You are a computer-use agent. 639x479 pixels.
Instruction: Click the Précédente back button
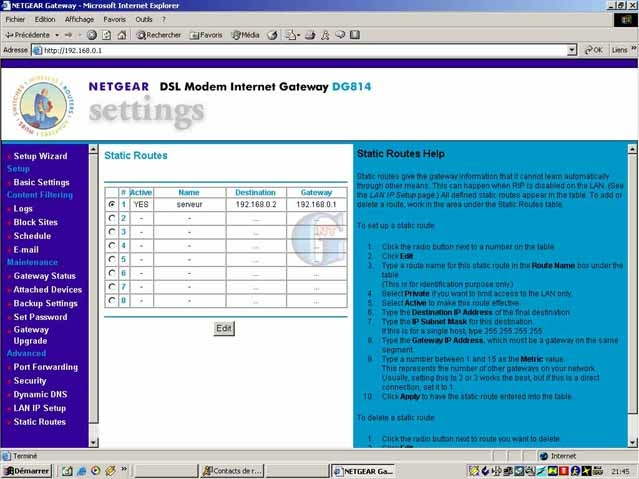(x=27, y=35)
